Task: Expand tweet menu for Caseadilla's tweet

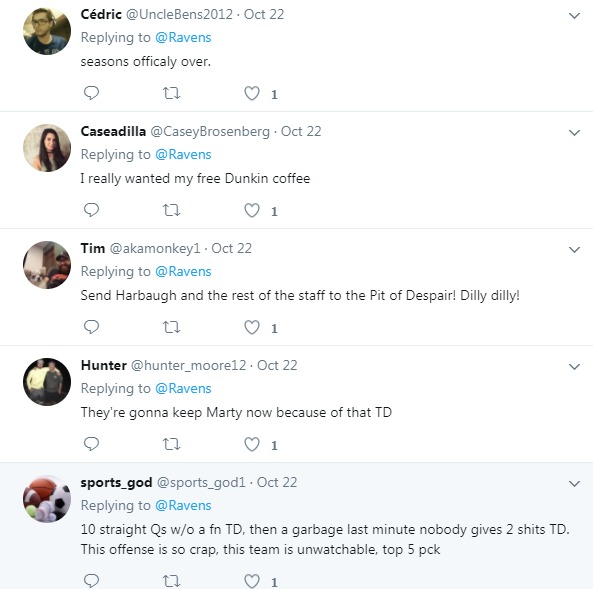Action: click(x=574, y=132)
